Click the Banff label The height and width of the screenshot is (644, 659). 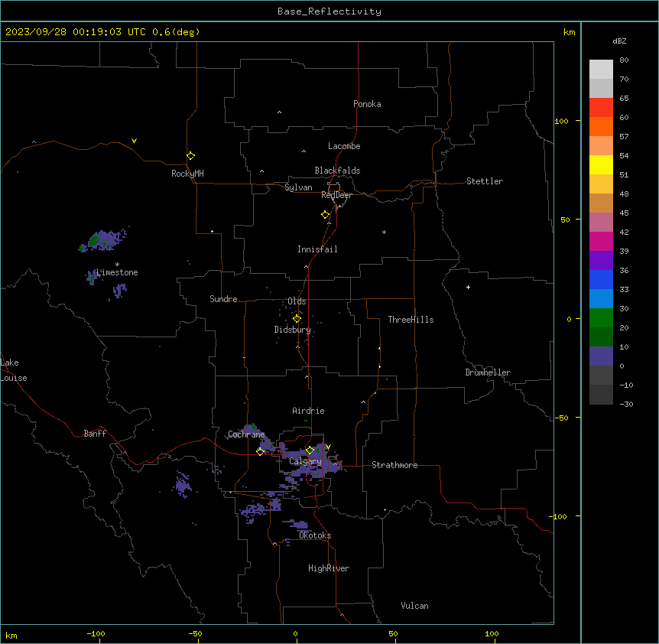click(95, 434)
